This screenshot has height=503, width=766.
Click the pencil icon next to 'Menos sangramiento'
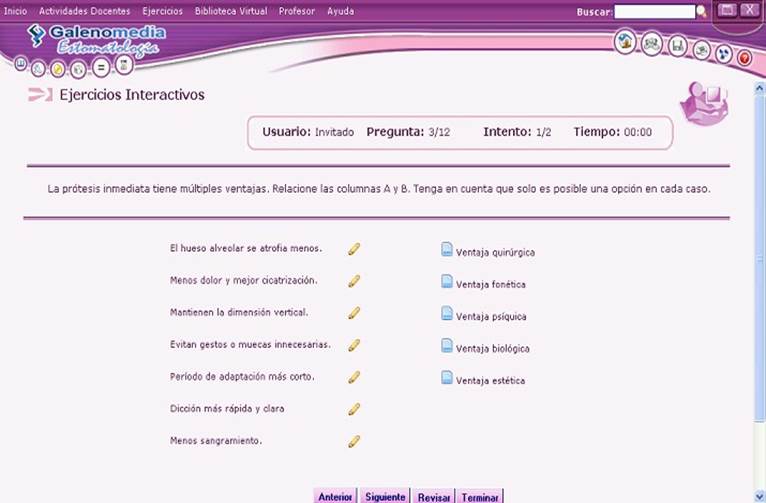[354, 441]
